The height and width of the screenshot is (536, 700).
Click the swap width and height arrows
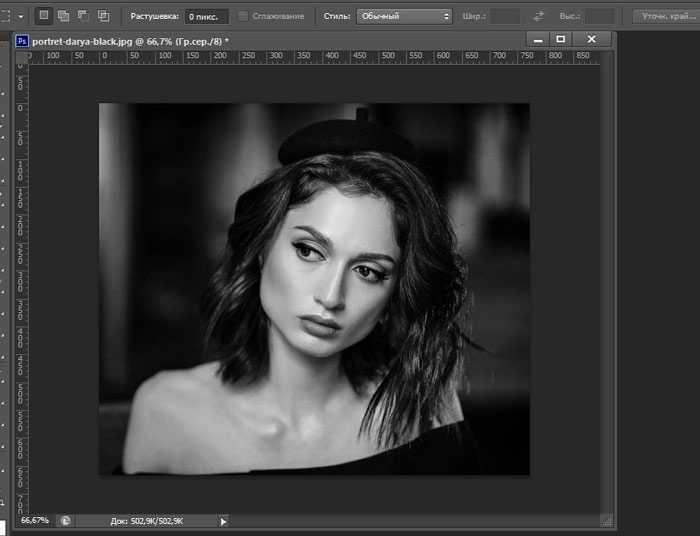[539, 17]
